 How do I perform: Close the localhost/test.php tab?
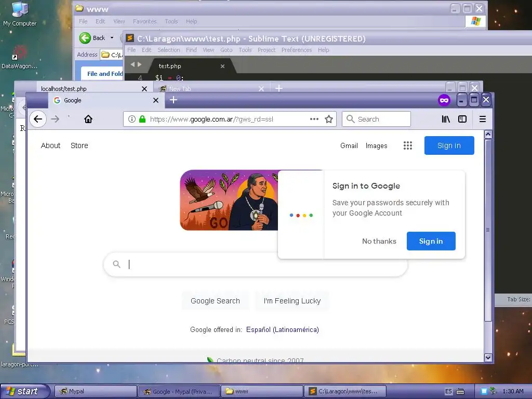click(144, 89)
